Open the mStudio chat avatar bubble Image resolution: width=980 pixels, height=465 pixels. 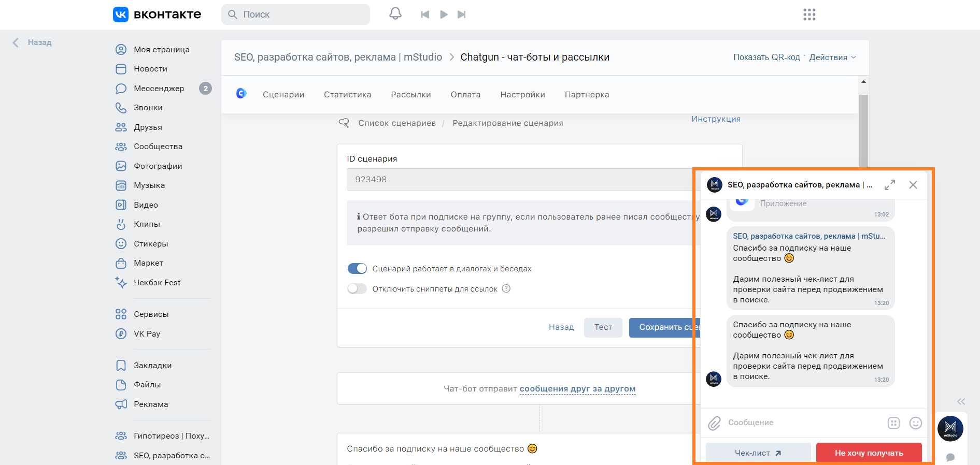[950, 428]
